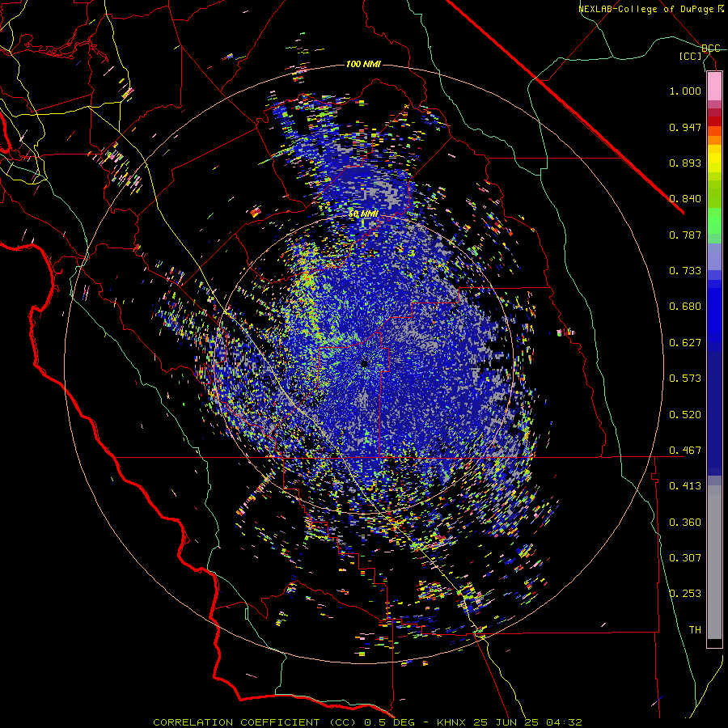Select the 0.627 scale value
This screenshot has height=728, width=728.
pos(685,343)
